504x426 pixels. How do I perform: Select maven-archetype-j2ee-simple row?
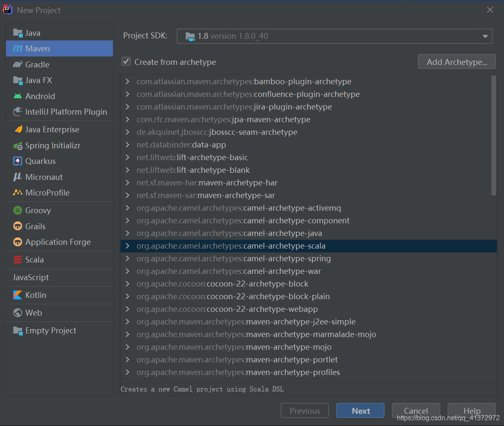coord(309,322)
